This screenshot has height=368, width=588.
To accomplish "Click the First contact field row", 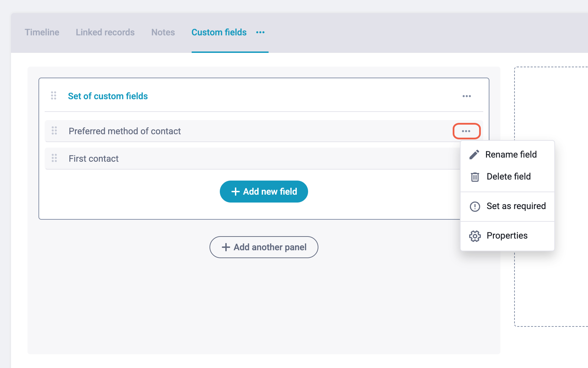I will (x=252, y=159).
